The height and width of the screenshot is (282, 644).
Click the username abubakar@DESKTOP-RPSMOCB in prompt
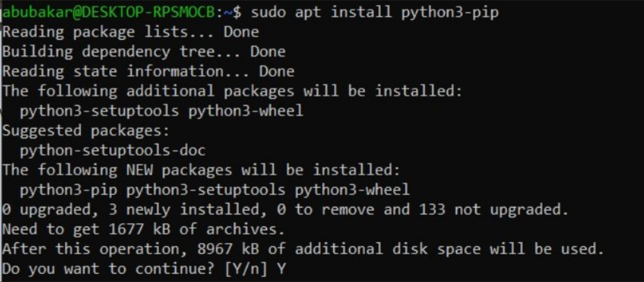click(109, 13)
